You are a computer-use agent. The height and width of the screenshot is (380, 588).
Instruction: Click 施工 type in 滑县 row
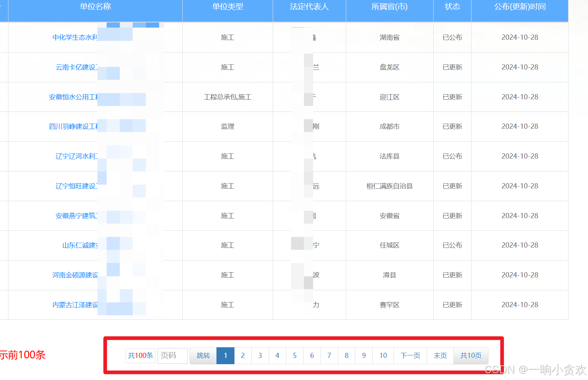227,275
